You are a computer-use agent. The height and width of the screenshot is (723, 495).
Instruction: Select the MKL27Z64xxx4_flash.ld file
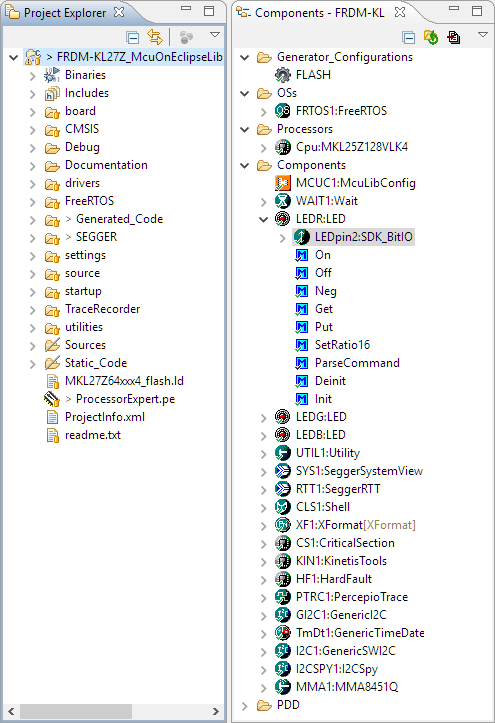pos(124,381)
